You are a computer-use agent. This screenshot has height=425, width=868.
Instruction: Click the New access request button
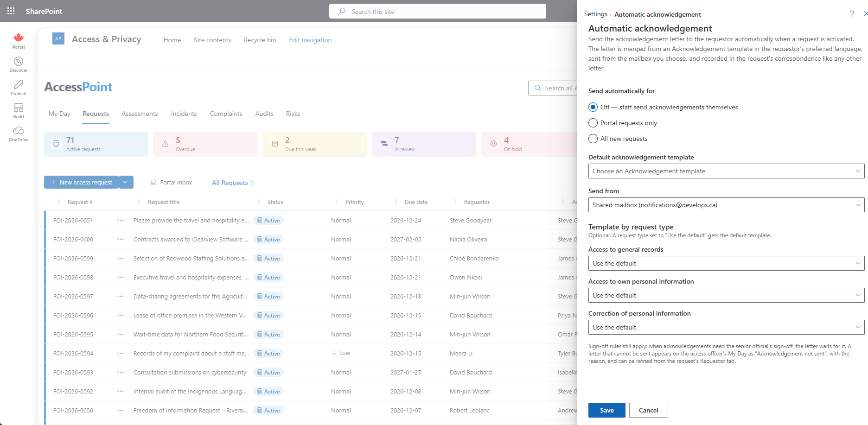[82, 182]
